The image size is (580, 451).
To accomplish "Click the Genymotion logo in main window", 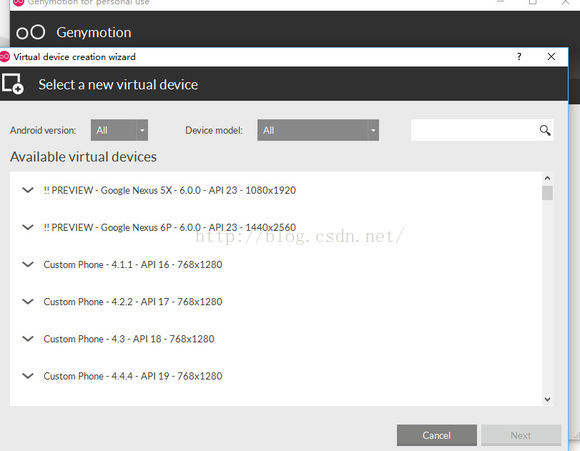I will (31, 32).
